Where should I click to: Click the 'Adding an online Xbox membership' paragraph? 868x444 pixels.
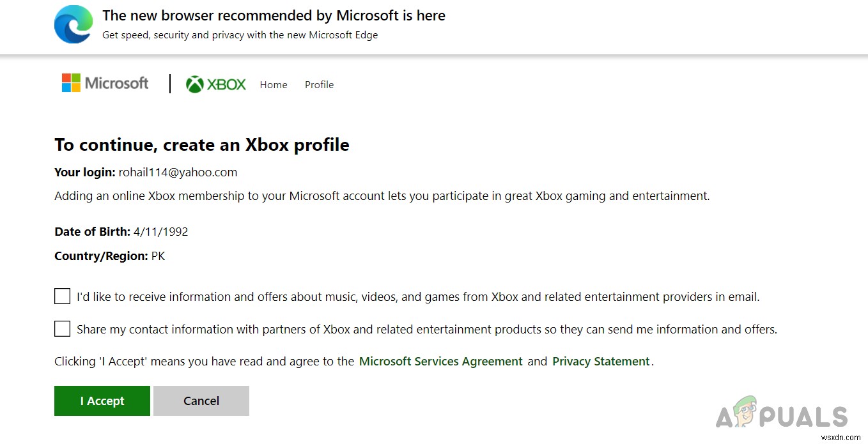(x=382, y=196)
